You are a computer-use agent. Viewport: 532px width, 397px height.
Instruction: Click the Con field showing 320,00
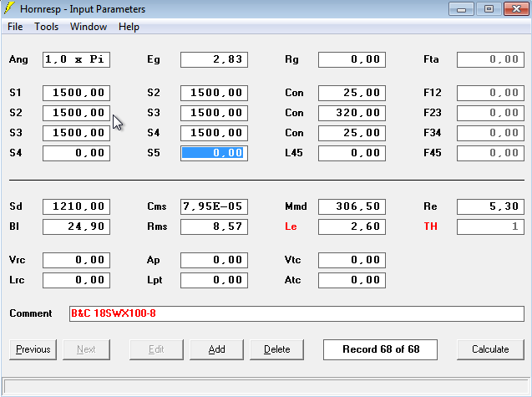[352, 113]
